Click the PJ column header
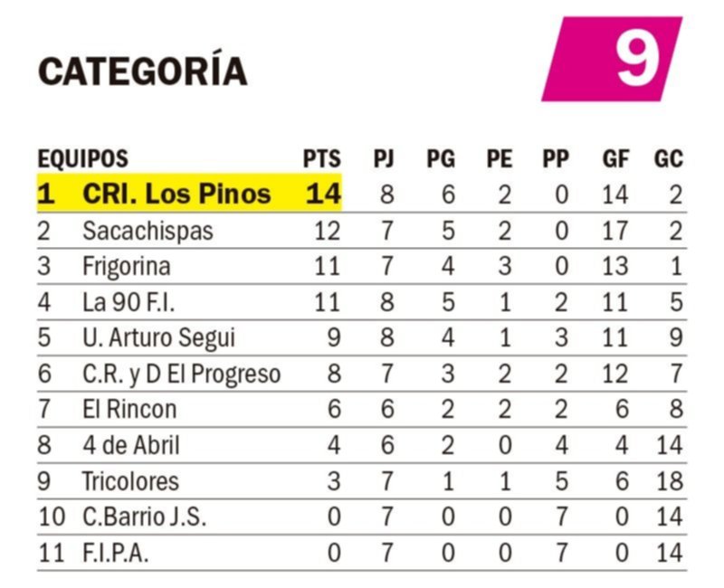This screenshot has height=588, width=724. 384,159
